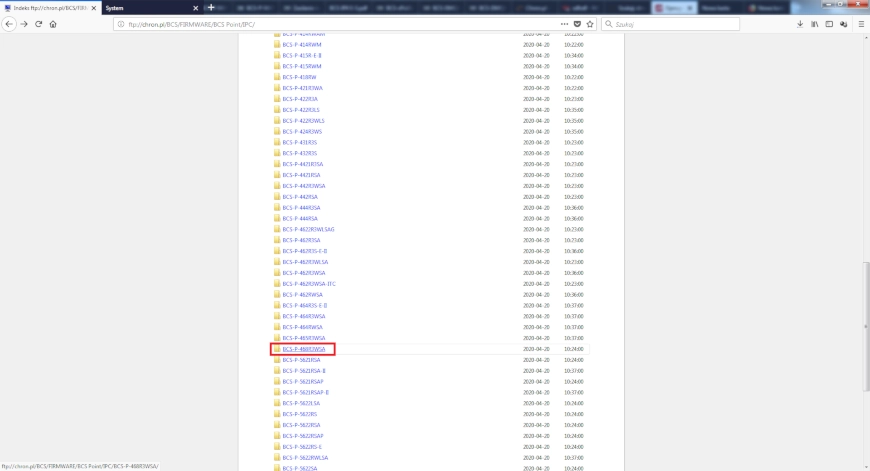Image resolution: width=870 pixels, height=471 pixels.
Task: Open the BCS-P-421R3WA folder link
Action: pos(302,88)
